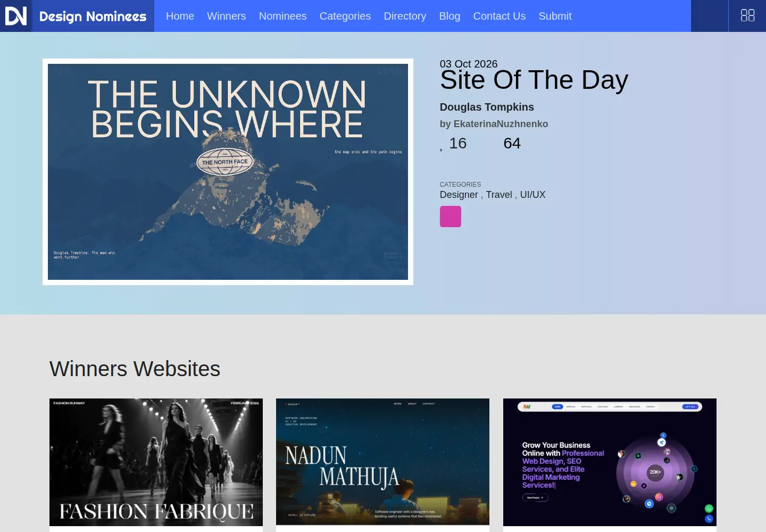Viewport: 766px width, 532px height.
Task: Click the Site Of The Day heading
Action: point(534,80)
